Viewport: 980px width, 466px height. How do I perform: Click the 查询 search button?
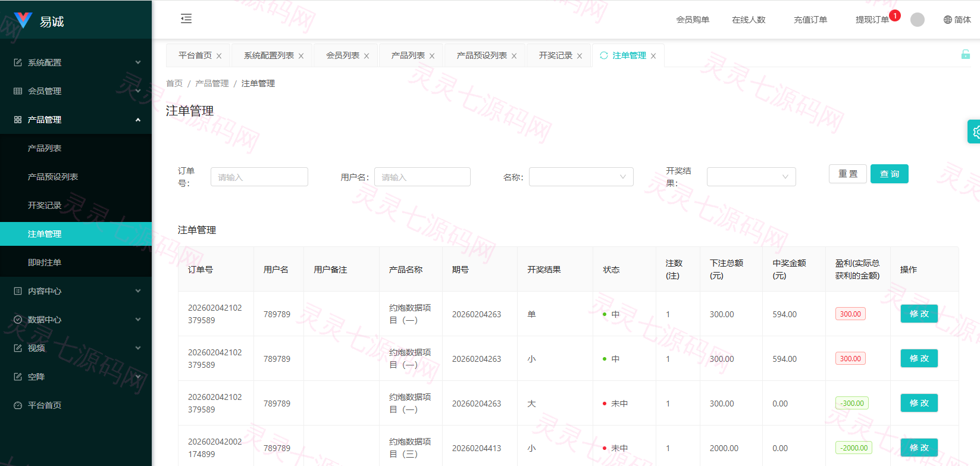890,174
